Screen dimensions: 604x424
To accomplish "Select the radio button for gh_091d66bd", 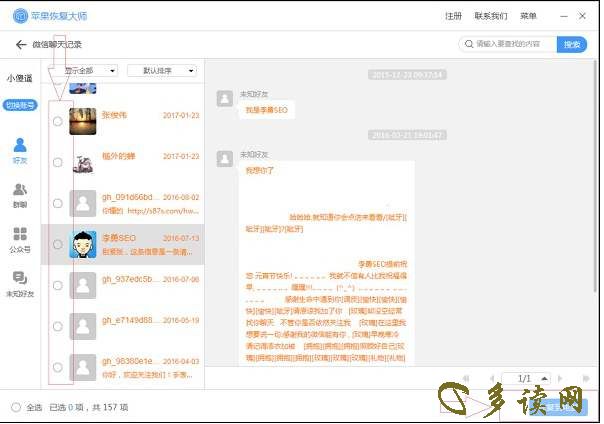I will click(x=58, y=203).
